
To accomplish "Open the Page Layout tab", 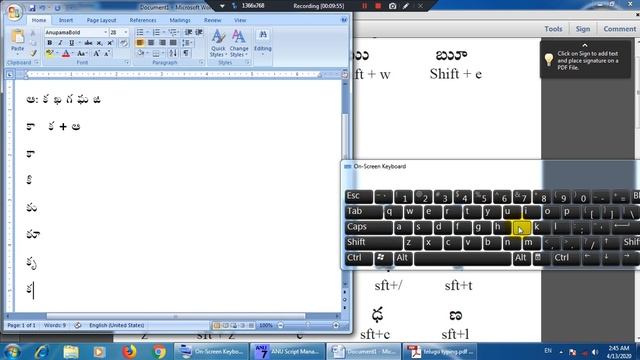I will coord(101,20).
